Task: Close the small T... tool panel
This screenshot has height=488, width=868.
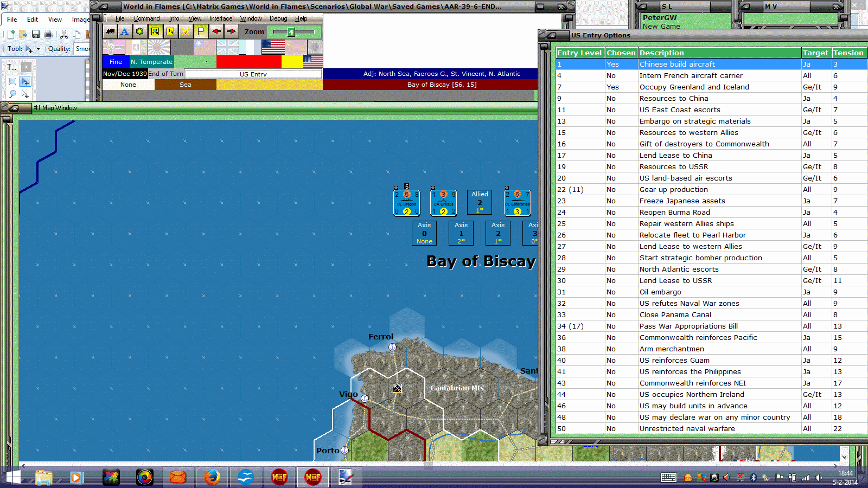Action: click(x=26, y=67)
